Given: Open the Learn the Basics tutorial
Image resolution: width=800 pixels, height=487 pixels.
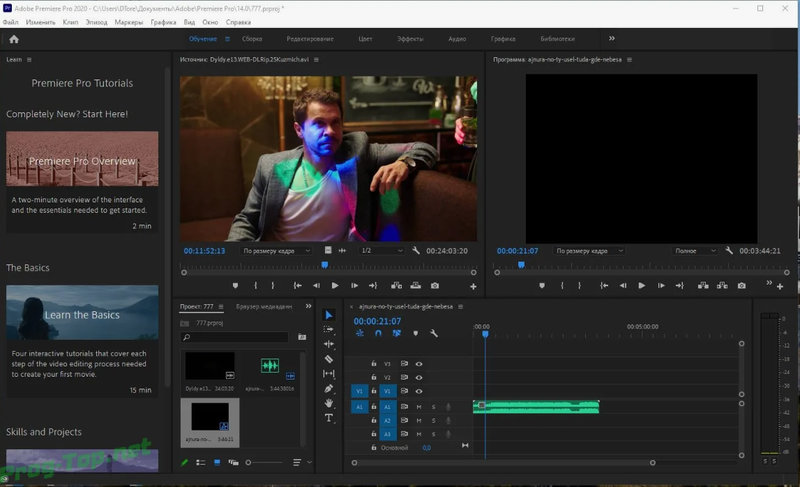Looking at the screenshot, I should point(82,313).
